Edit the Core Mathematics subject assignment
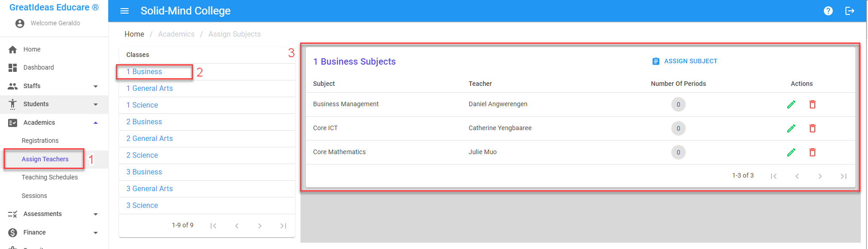The image size is (868, 249). (x=791, y=152)
